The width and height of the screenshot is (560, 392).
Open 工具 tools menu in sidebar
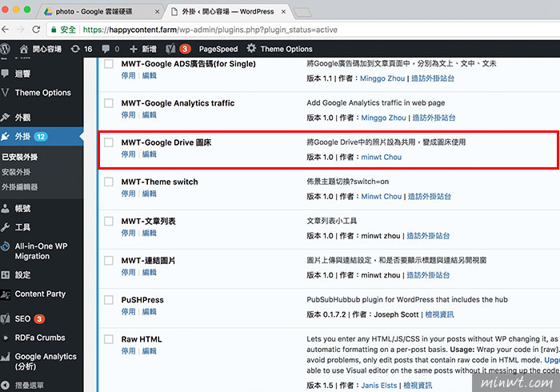click(22, 227)
